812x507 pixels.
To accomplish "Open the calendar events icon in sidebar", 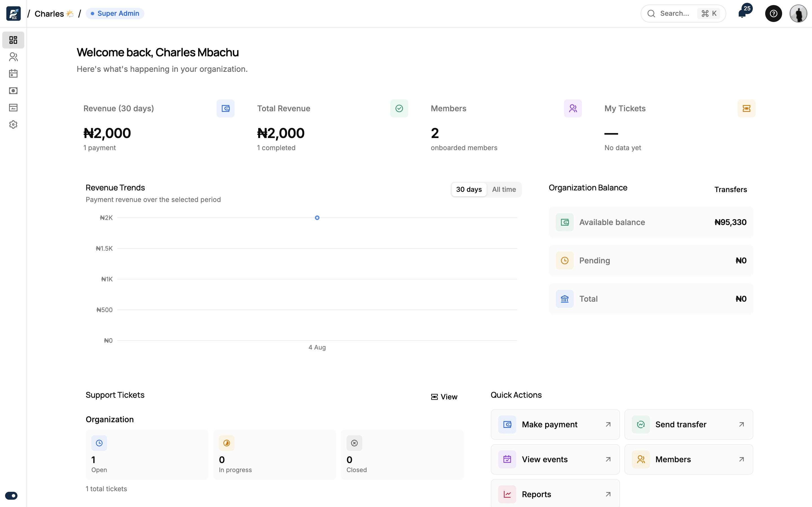I will tap(13, 74).
